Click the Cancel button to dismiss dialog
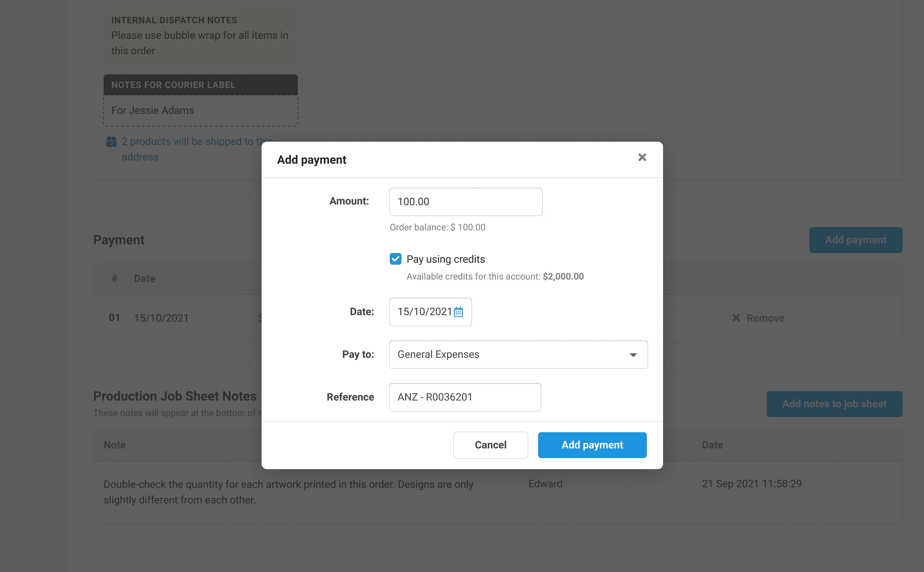Image resolution: width=924 pixels, height=572 pixels. click(490, 445)
